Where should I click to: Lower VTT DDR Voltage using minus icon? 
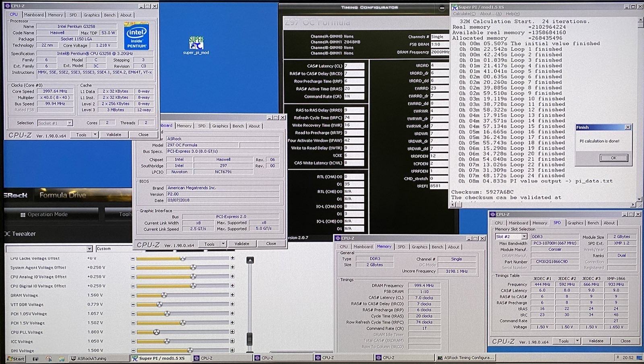(x=133, y=304)
